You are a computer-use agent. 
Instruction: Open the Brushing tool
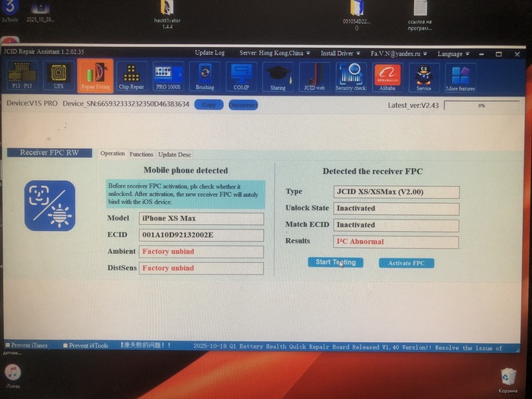click(x=204, y=77)
